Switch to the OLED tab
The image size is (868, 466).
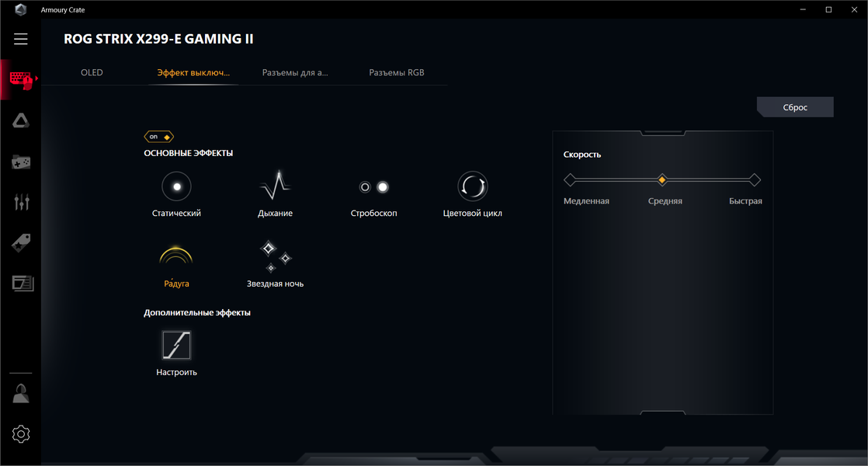coord(92,72)
